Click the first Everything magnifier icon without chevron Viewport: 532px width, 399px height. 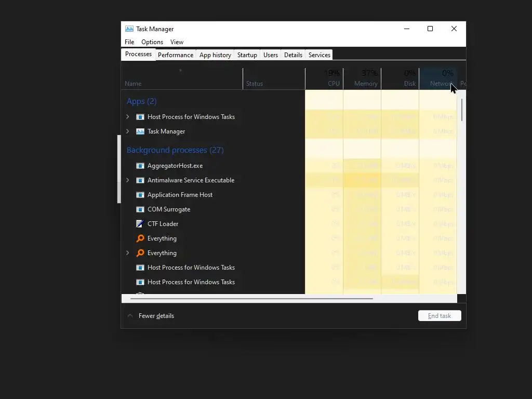[x=140, y=238]
